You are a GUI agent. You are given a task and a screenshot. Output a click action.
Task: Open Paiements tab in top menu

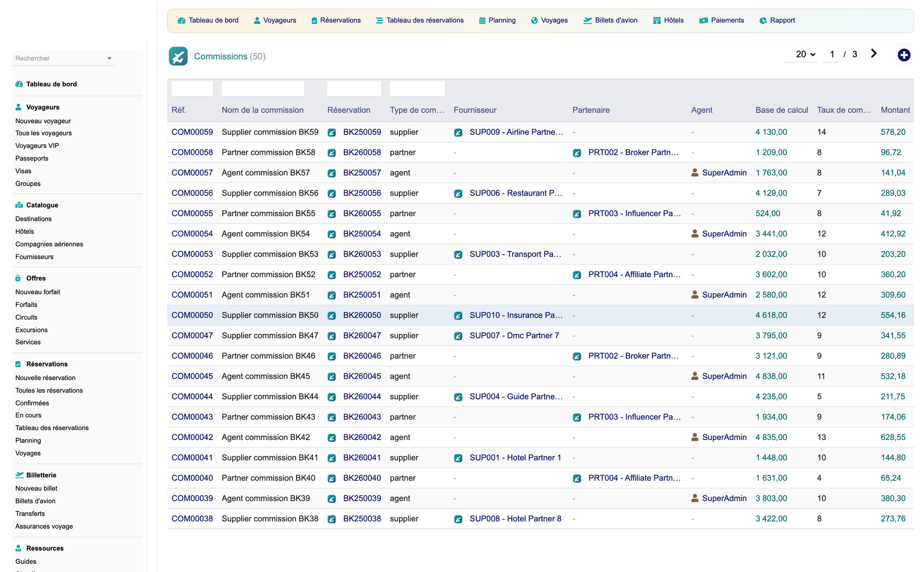721,20
